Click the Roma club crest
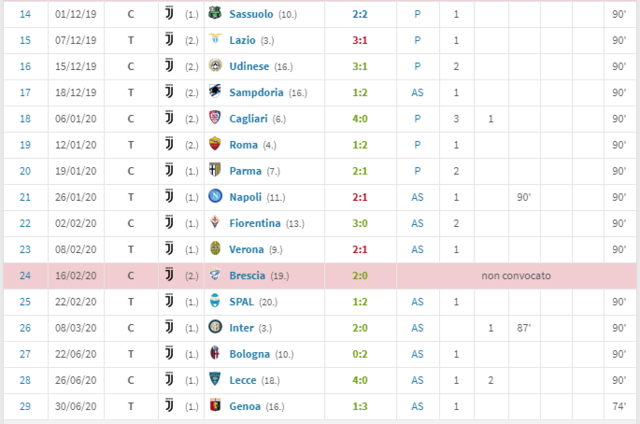This screenshot has width=640, height=424. 215,145
